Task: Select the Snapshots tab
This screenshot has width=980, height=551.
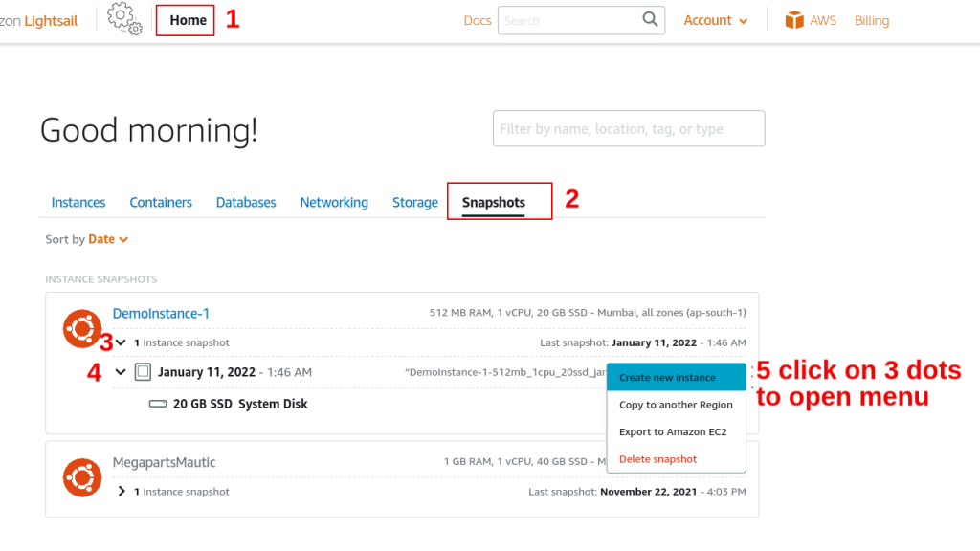Action: (x=493, y=203)
